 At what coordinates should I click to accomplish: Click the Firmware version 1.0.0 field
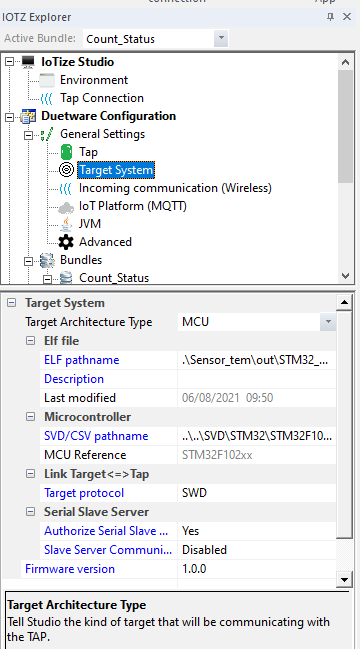[x=257, y=569]
